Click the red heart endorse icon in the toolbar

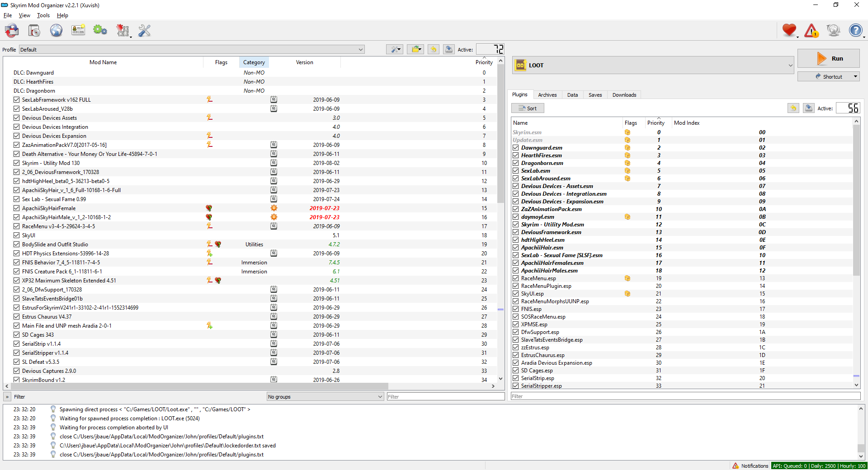coord(789,31)
